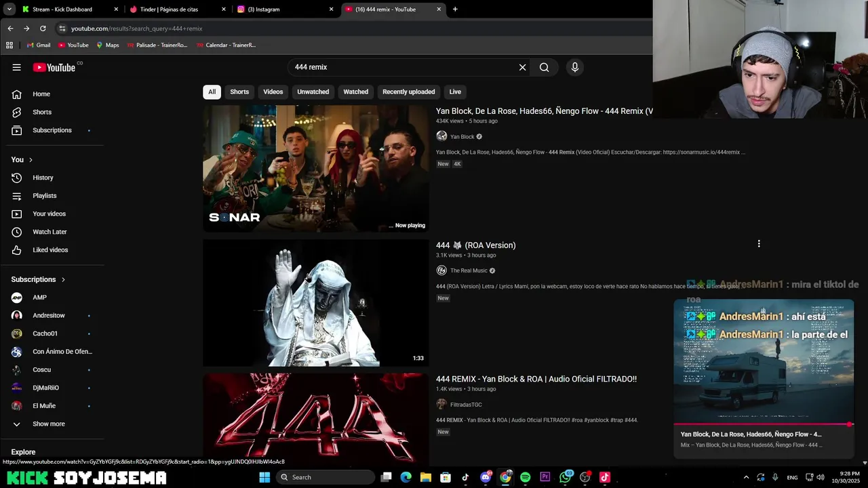Click the YouTube logo
Image resolution: width=868 pixels, height=488 pixels.
click(x=54, y=67)
